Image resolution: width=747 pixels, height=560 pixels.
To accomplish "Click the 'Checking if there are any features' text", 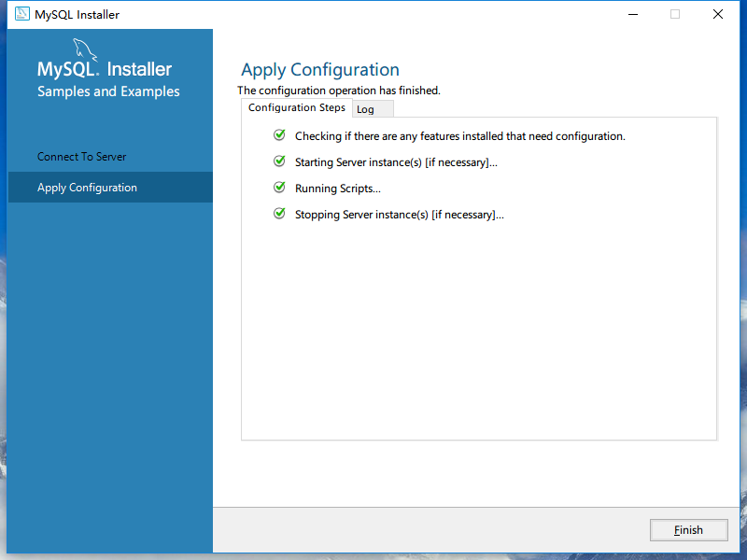I will pyautogui.click(x=459, y=136).
